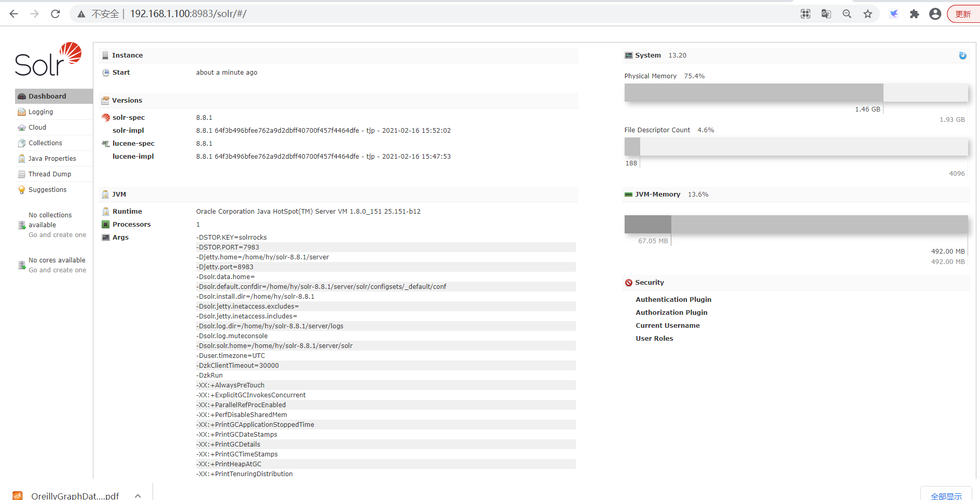This screenshot has height=500, width=980.
Task: Click the Current Username label
Action: coord(668,326)
